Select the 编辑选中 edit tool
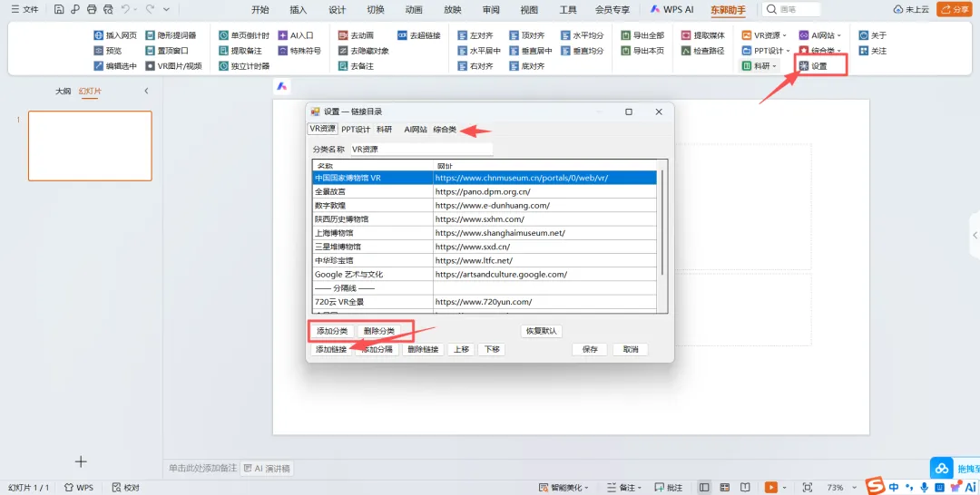Image resolution: width=980 pixels, height=495 pixels. click(x=115, y=65)
